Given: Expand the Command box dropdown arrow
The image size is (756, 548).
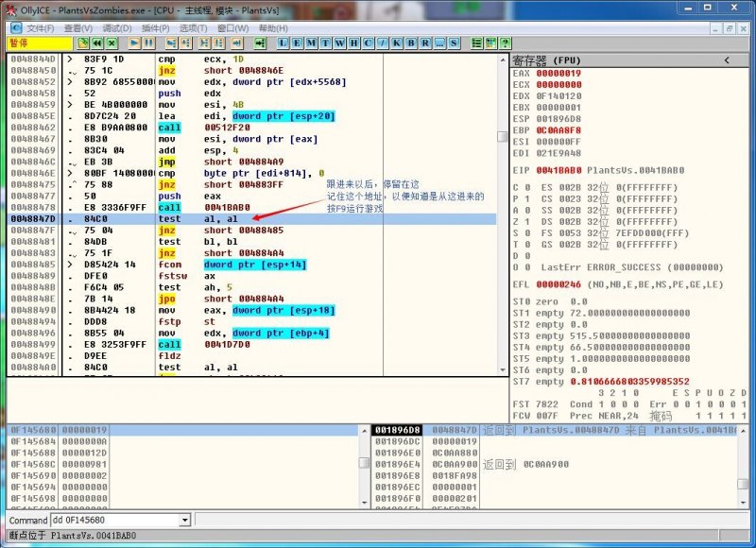Looking at the screenshot, I should coord(184,520).
